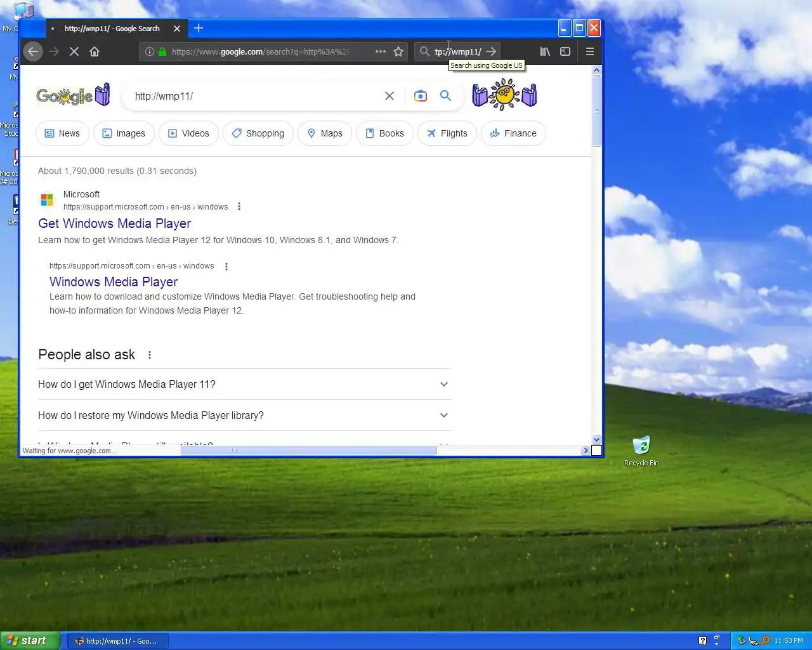Viewport: 812px width, 650px height.
Task: Select the Flights filter
Action: pos(447,133)
